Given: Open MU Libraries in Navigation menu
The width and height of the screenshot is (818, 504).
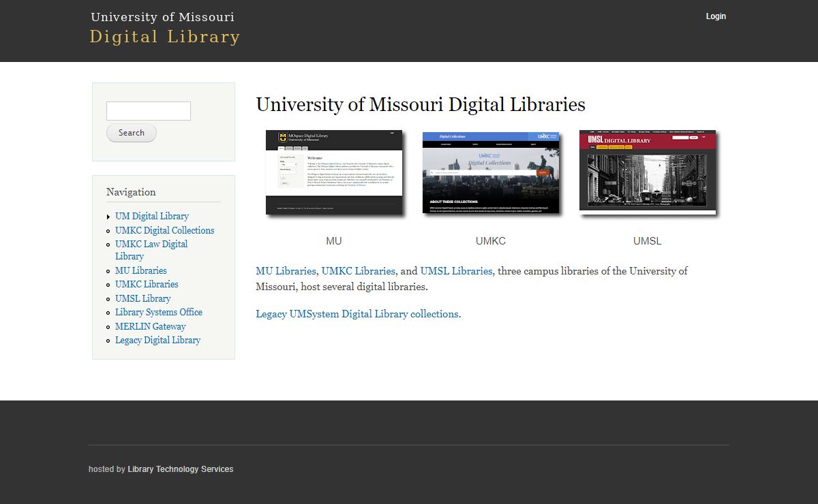Looking at the screenshot, I should click(x=141, y=270).
